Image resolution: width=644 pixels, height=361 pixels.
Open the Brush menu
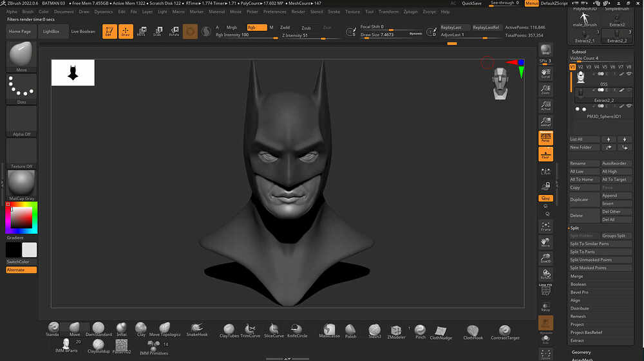(28, 12)
